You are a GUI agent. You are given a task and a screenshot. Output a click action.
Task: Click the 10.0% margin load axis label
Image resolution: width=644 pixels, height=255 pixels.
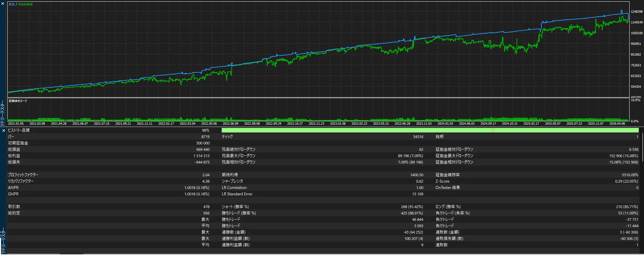tap(635, 100)
